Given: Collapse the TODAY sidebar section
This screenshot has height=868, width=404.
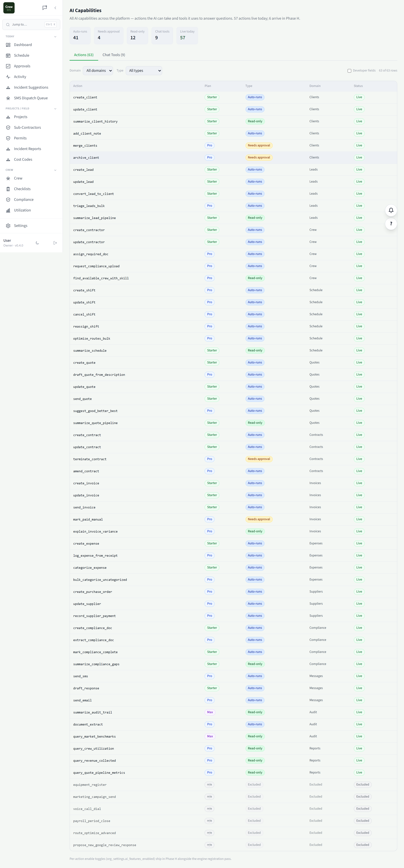Looking at the screenshot, I should click(x=55, y=37).
